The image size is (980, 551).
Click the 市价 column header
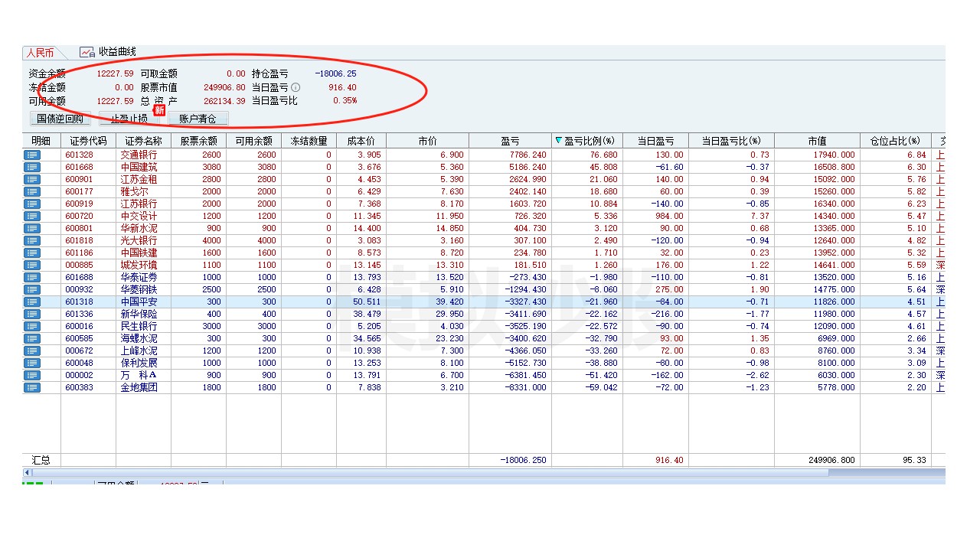427,141
